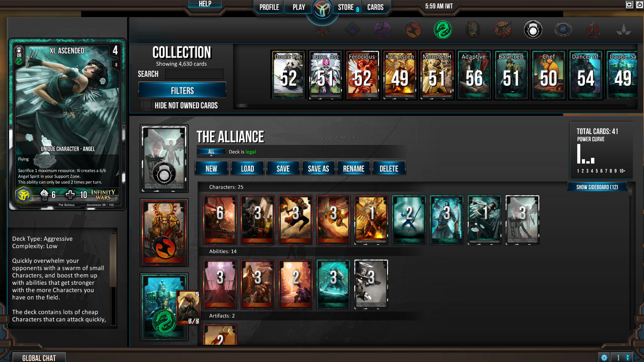
Task: Click the Rename deck button
Action: [354, 169]
